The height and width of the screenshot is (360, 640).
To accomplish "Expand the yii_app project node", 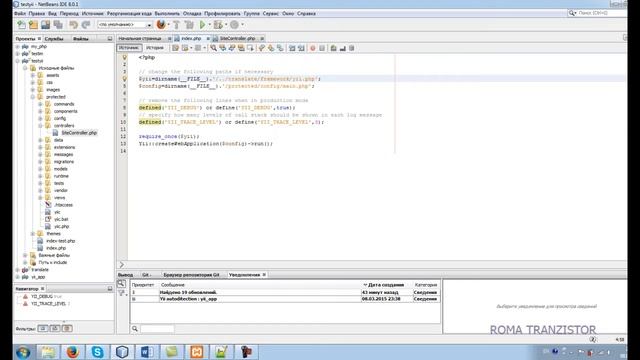I will (x=18, y=277).
